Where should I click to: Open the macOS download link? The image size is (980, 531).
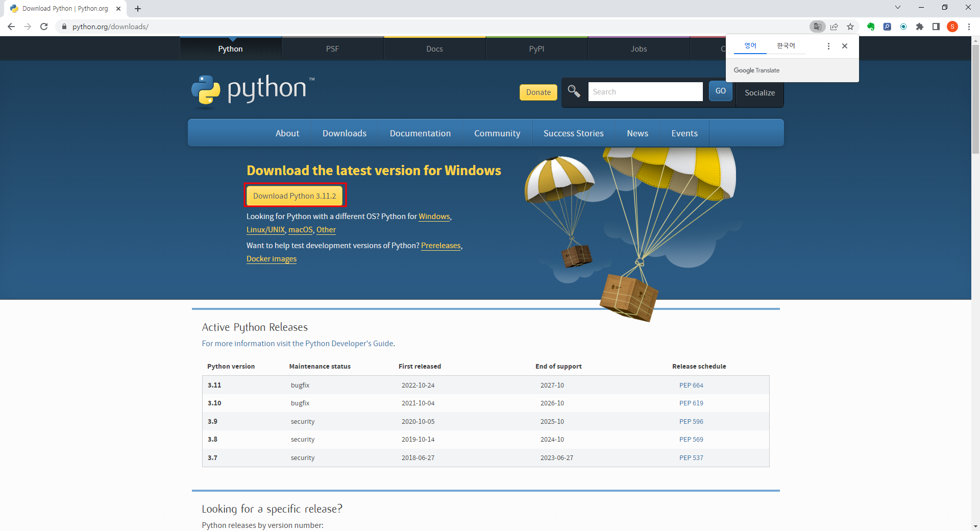point(301,230)
